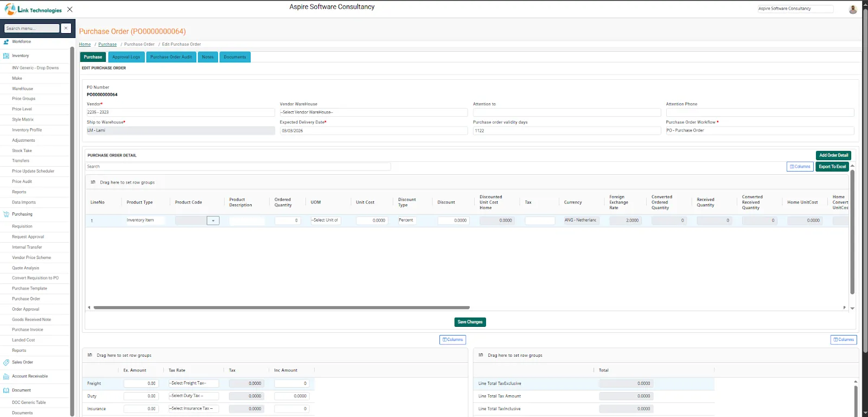Clear the menu search box

tap(66, 28)
